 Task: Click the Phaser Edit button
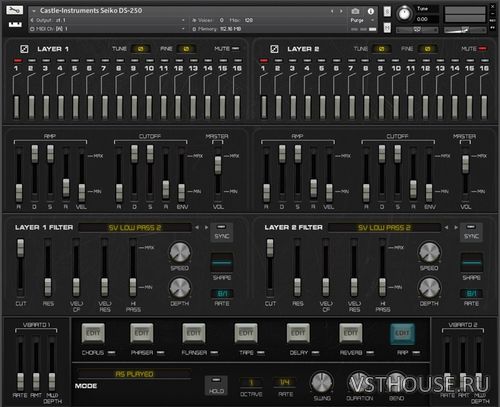[142, 333]
